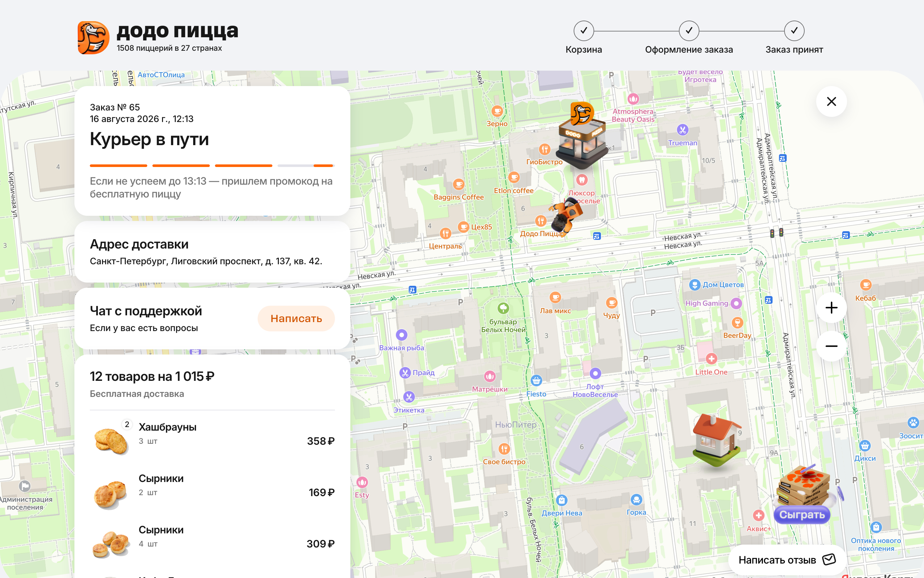Click the Бесплатная доставка label
The image size is (924, 578).
[137, 394]
